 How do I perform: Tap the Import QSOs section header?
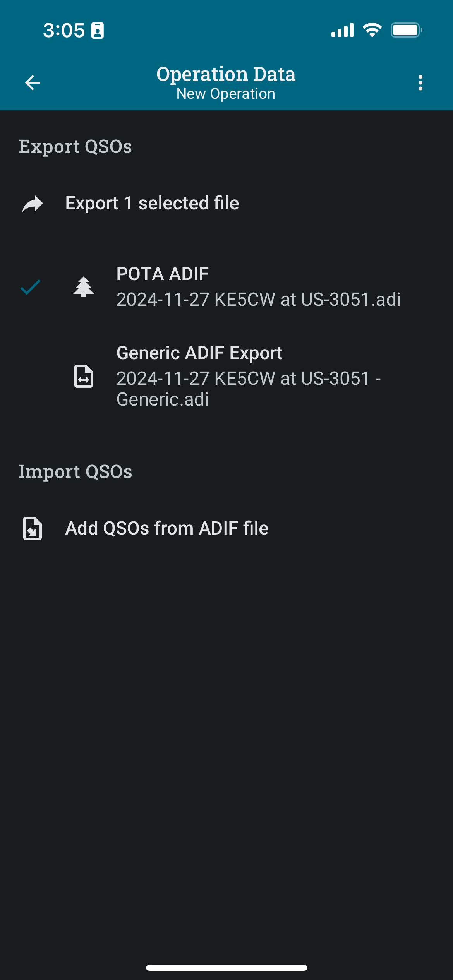tap(75, 472)
